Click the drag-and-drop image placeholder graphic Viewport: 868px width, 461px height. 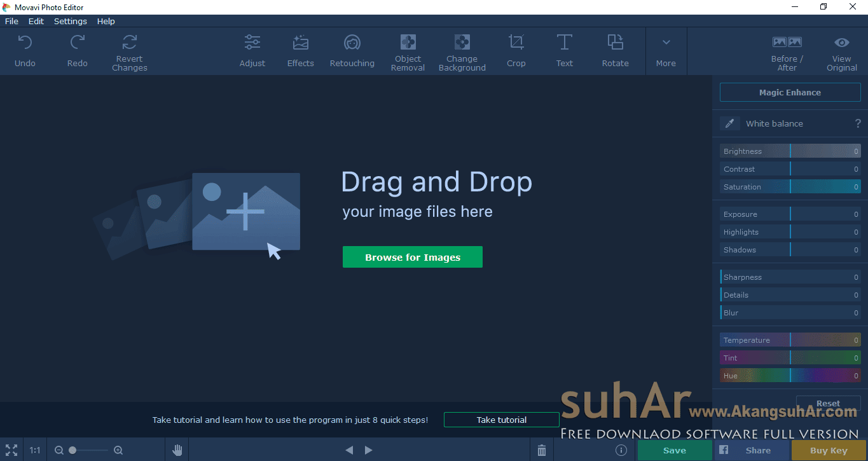(196, 216)
